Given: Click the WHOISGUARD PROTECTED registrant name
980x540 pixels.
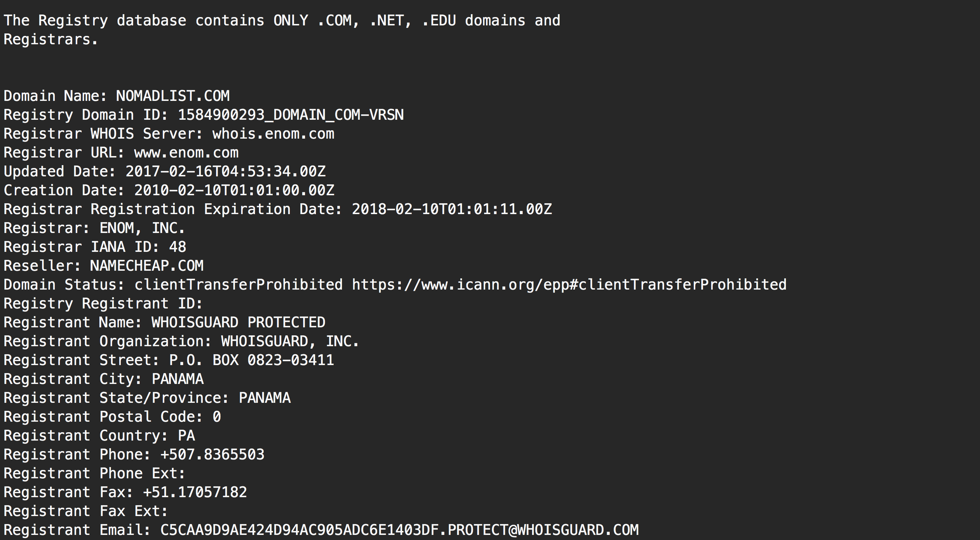Looking at the screenshot, I should [239, 322].
